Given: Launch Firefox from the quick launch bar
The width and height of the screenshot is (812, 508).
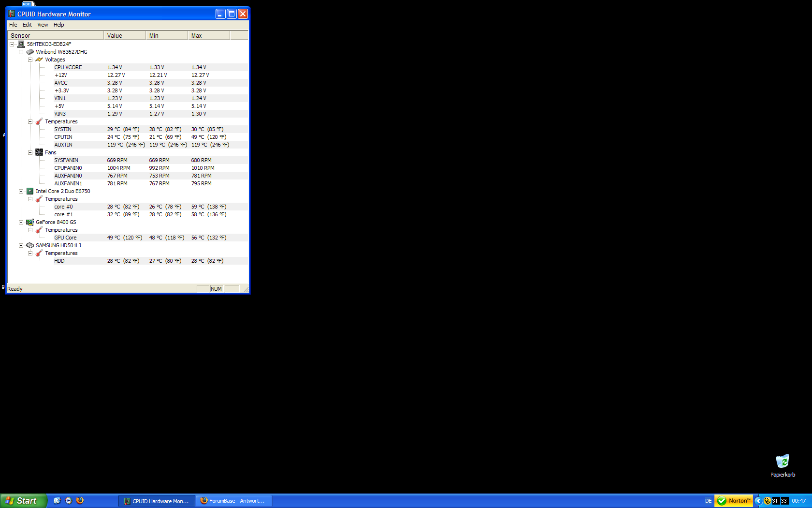Looking at the screenshot, I should (x=80, y=501).
